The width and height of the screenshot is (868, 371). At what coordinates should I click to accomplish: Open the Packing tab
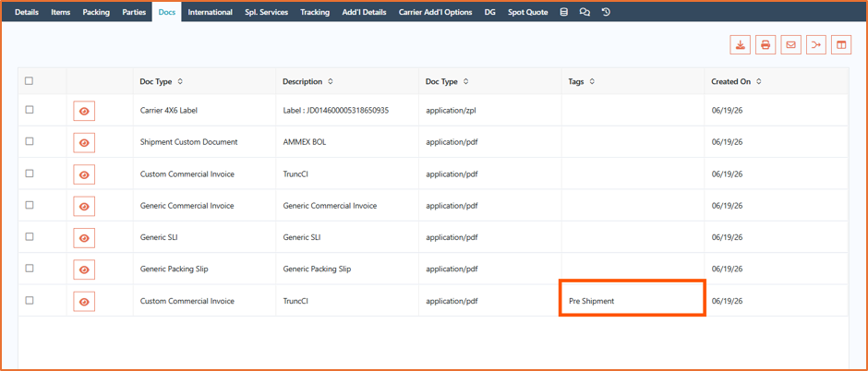click(96, 12)
